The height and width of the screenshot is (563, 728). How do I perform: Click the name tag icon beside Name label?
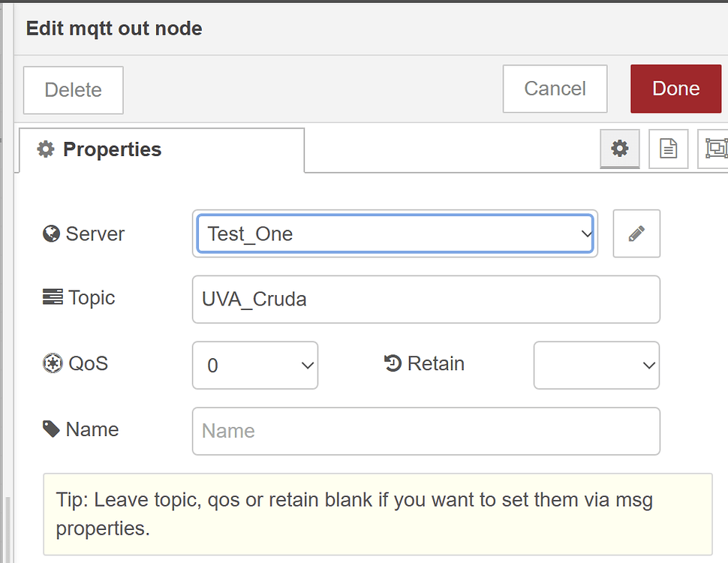(x=50, y=429)
